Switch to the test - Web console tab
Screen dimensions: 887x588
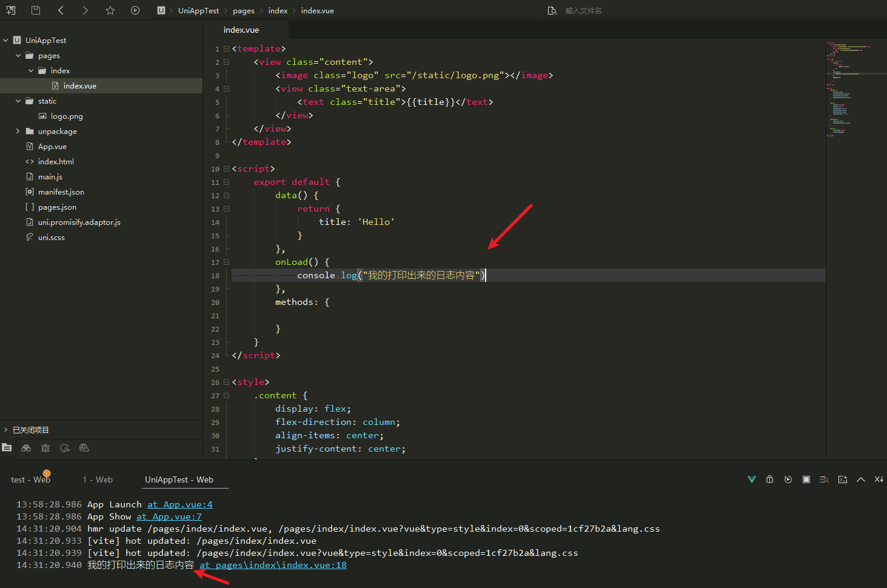point(30,479)
